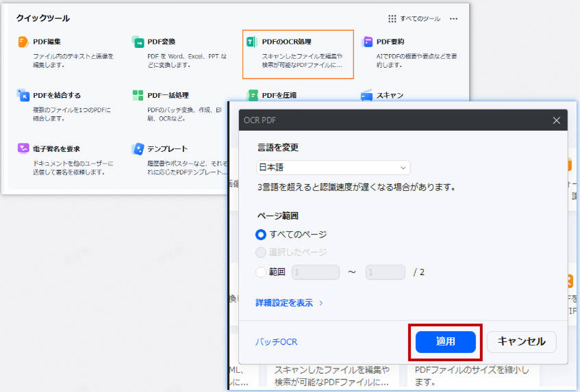
Task: Click the PDF変換 tool icon
Action: pos(138,42)
